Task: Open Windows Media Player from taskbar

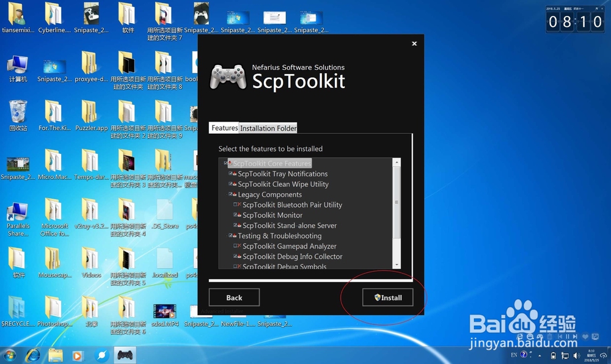Action: pos(78,355)
